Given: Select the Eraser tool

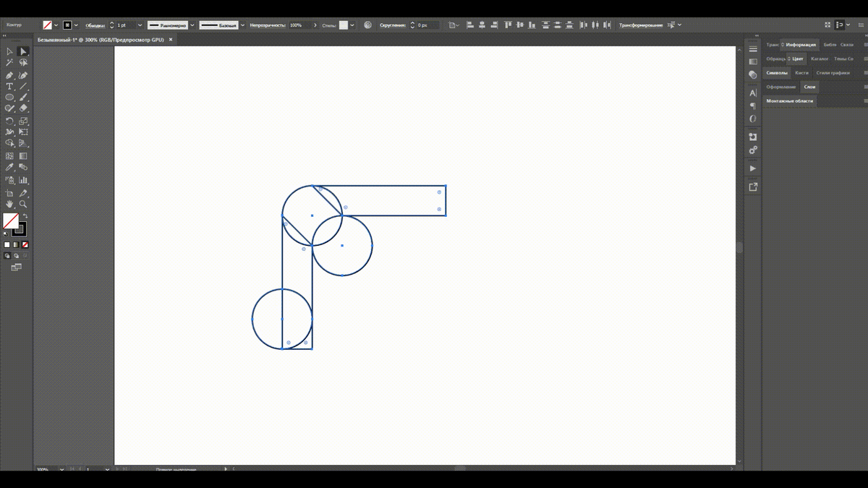Looking at the screenshot, I should pyautogui.click(x=23, y=108).
